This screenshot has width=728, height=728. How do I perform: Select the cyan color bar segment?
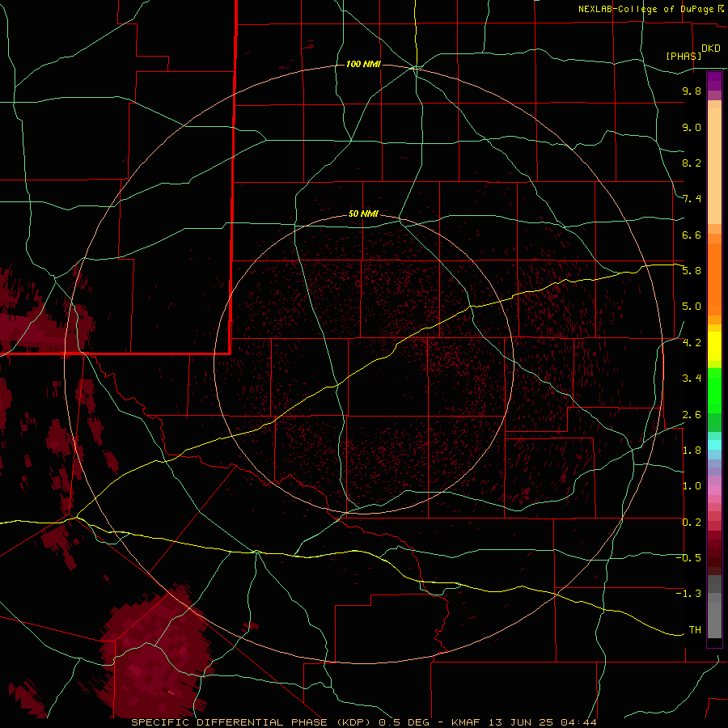tap(714, 445)
